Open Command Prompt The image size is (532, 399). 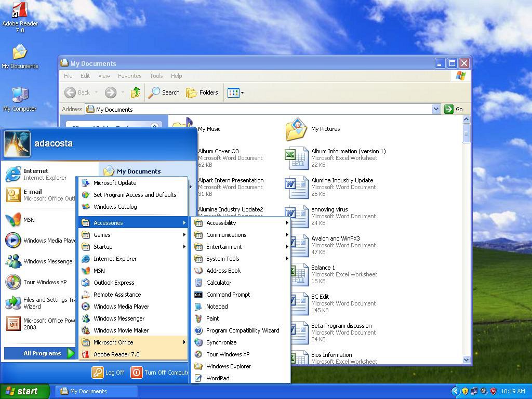click(x=241, y=295)
